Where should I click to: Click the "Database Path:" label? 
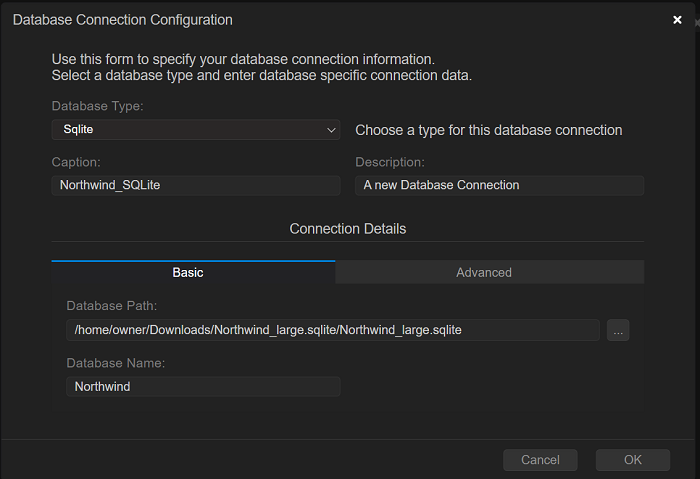tap(112, 306)
